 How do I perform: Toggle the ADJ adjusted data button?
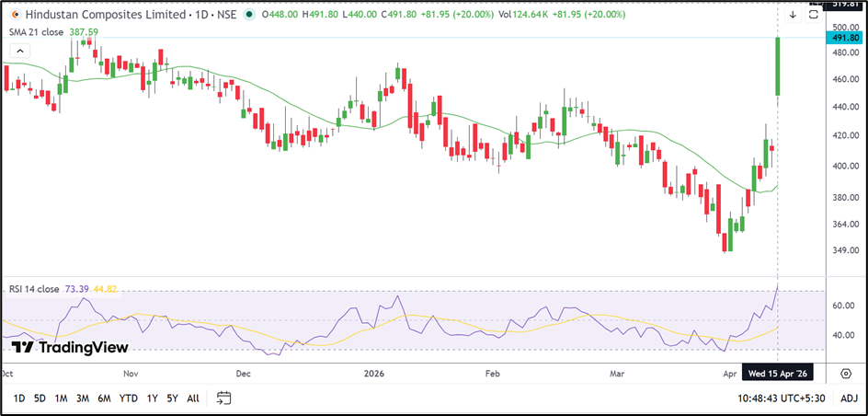848,399
